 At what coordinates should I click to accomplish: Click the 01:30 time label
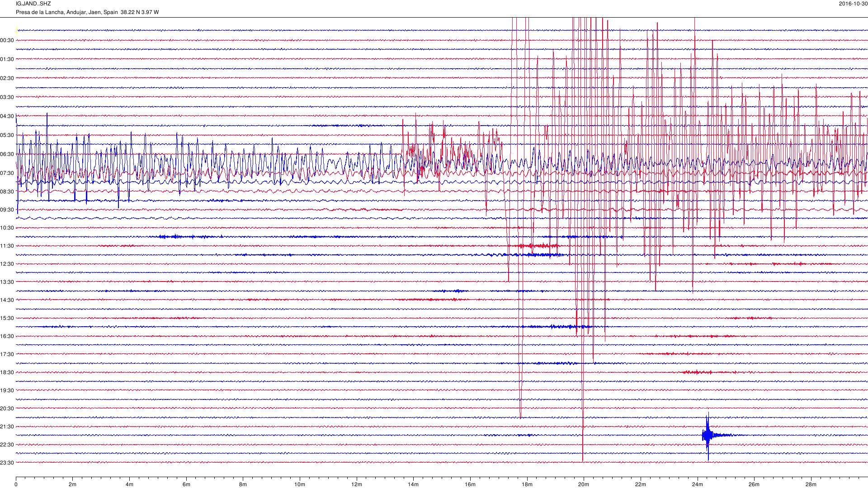coord(7,60)
